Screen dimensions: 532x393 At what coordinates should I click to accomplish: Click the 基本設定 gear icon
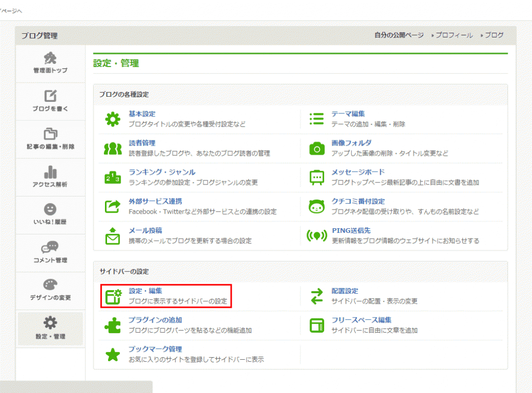click(x=113, y=120)
